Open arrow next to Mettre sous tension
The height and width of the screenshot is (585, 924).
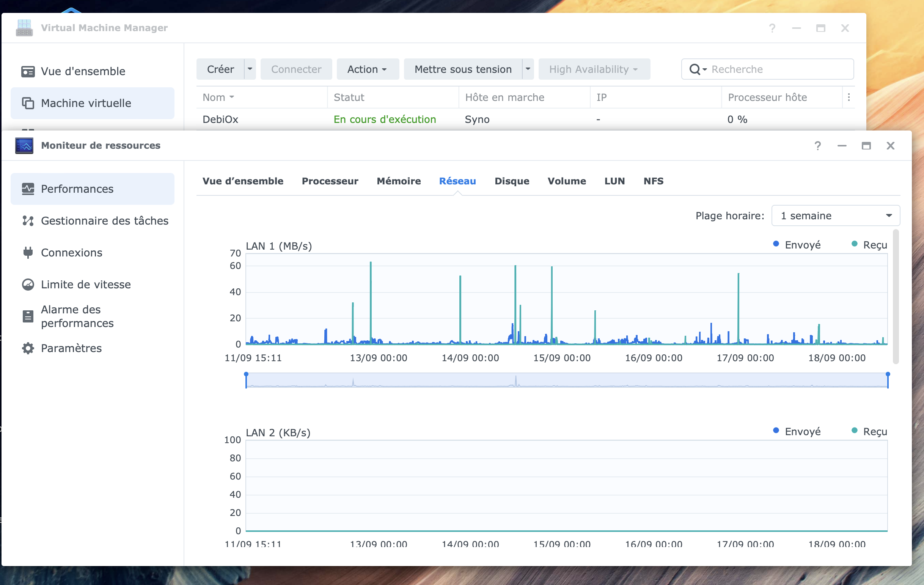(528, 69)
